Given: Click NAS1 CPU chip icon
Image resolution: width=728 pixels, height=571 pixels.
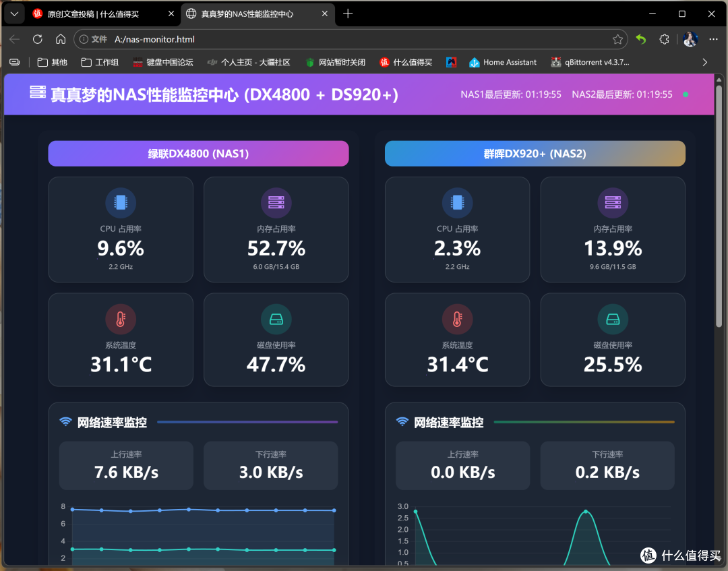Looking at the screenshot, I should tap(121, 202).
